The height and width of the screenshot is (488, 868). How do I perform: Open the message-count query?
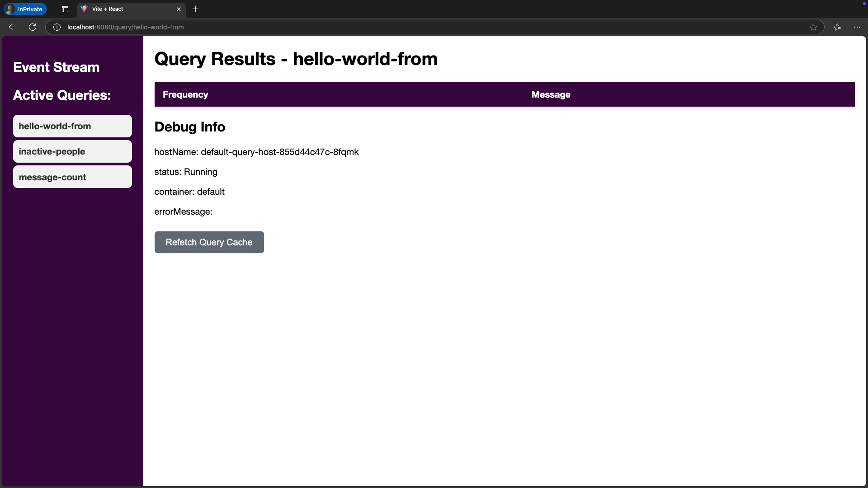pyautogui.click(x=72, y=177)
